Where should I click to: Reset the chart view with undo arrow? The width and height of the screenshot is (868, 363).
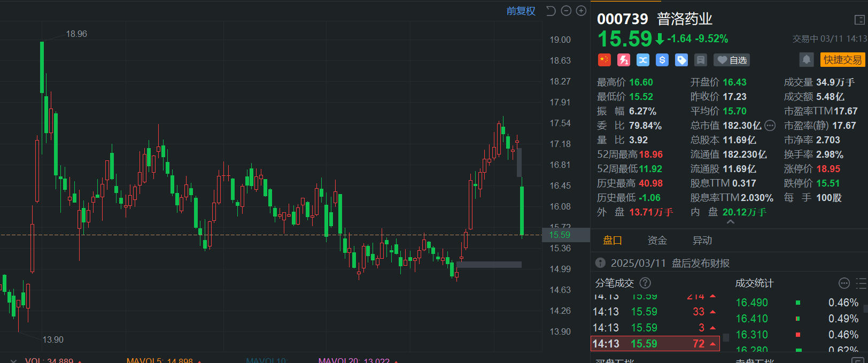[551, 11]
